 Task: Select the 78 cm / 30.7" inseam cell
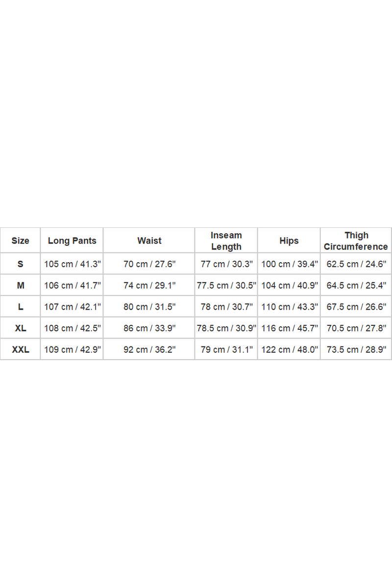pos(226,307)
